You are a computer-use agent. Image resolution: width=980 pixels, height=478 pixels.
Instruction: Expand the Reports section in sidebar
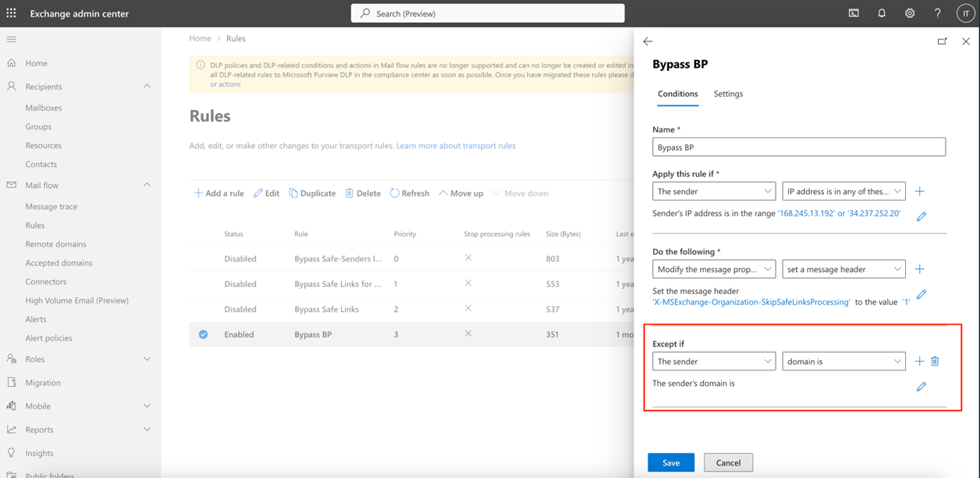(147, 429)
